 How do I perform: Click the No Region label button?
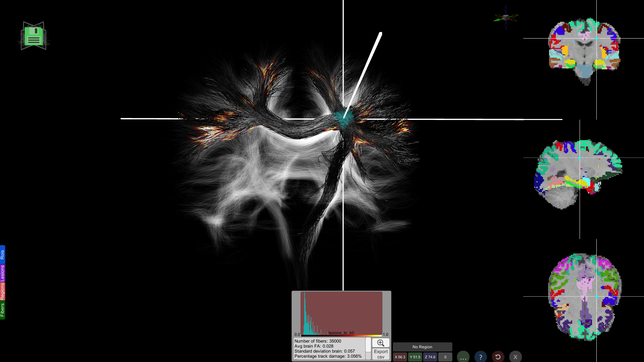coord(422,347)
